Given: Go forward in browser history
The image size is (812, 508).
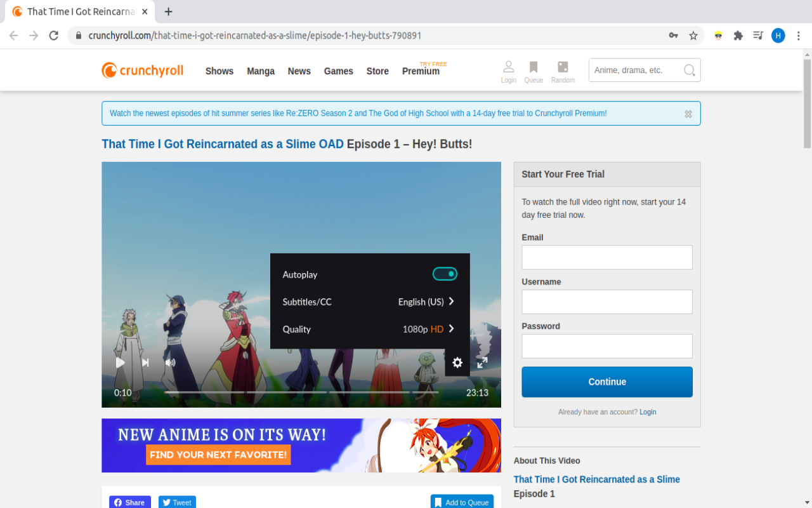Looking at the screenshot, I should [34, 36].
